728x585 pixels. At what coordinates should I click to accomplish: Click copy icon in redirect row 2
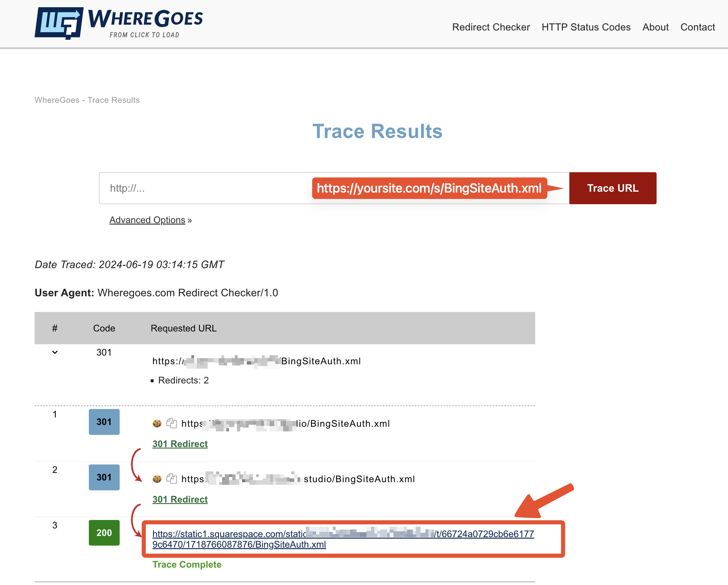(x=172, y=478)
